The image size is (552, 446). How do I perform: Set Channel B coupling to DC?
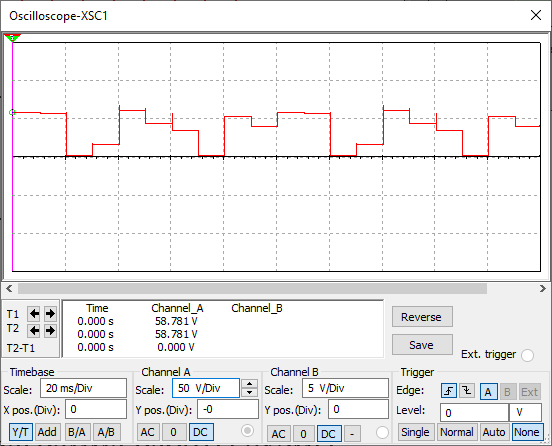329,434
